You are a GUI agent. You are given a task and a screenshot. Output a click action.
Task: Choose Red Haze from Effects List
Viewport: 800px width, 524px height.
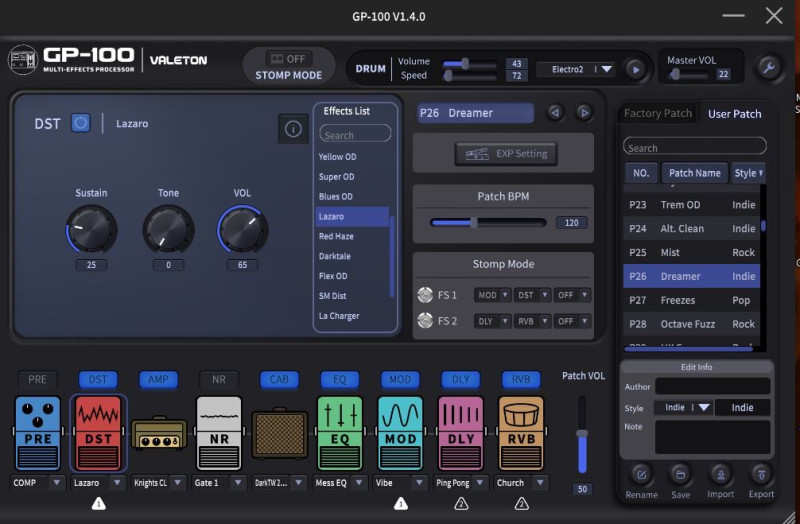tap(352, 236)
